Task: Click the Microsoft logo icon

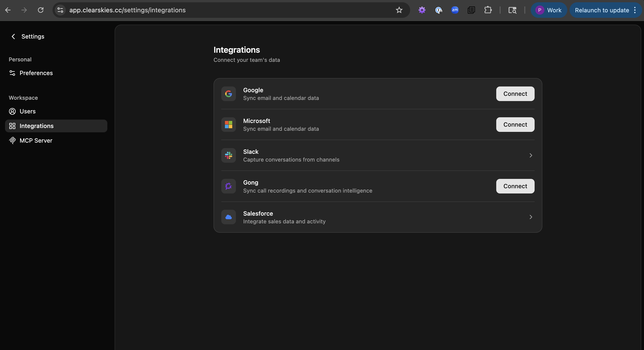Action: pos(228,124)
